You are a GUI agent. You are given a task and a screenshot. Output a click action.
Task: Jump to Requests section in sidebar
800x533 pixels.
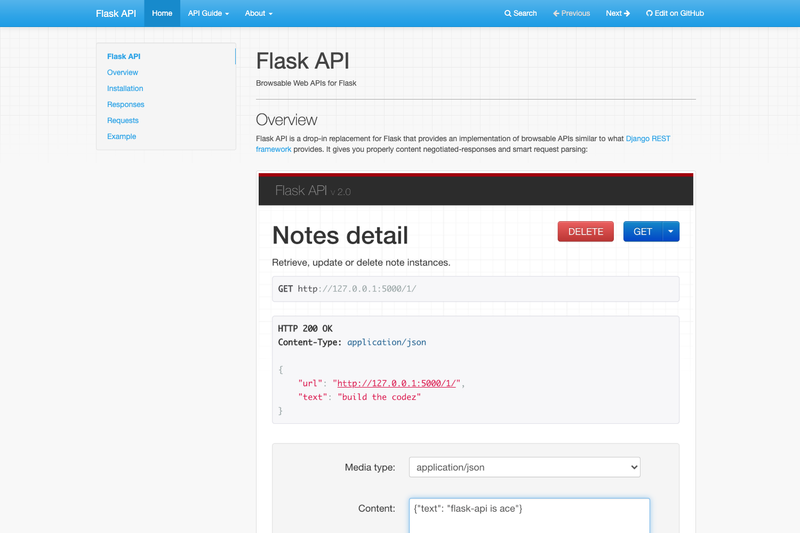pyautogui.click(x=122, y=120)
